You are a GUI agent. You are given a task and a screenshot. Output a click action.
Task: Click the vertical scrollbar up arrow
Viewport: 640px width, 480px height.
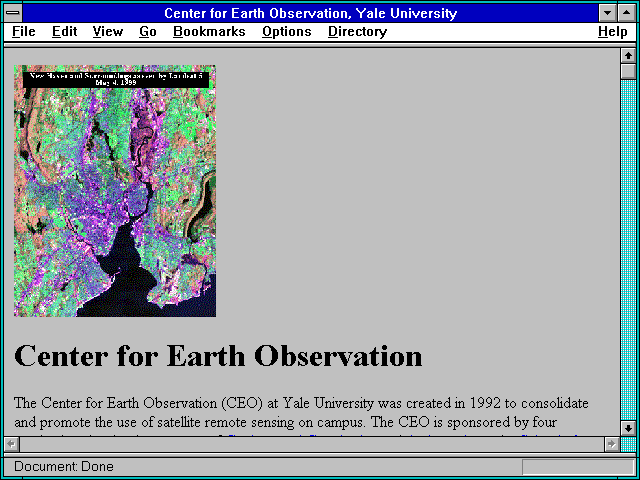(628, 56)
